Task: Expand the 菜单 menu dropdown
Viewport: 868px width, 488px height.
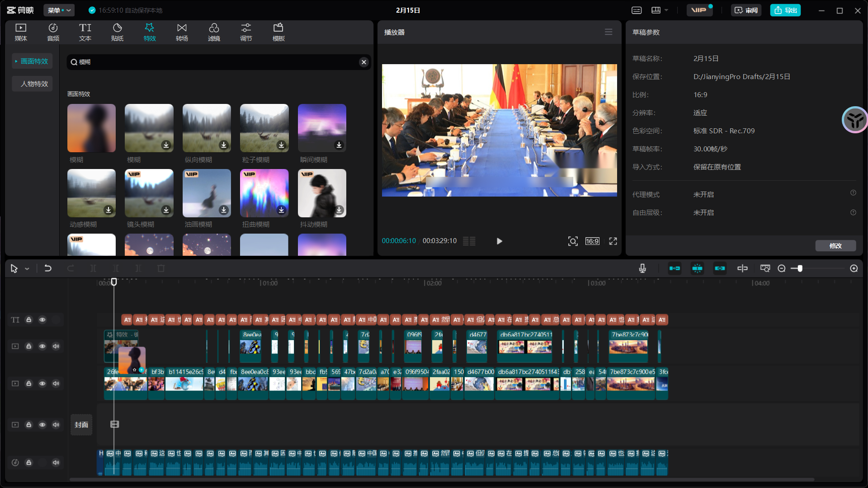Action: pos(59,10)
